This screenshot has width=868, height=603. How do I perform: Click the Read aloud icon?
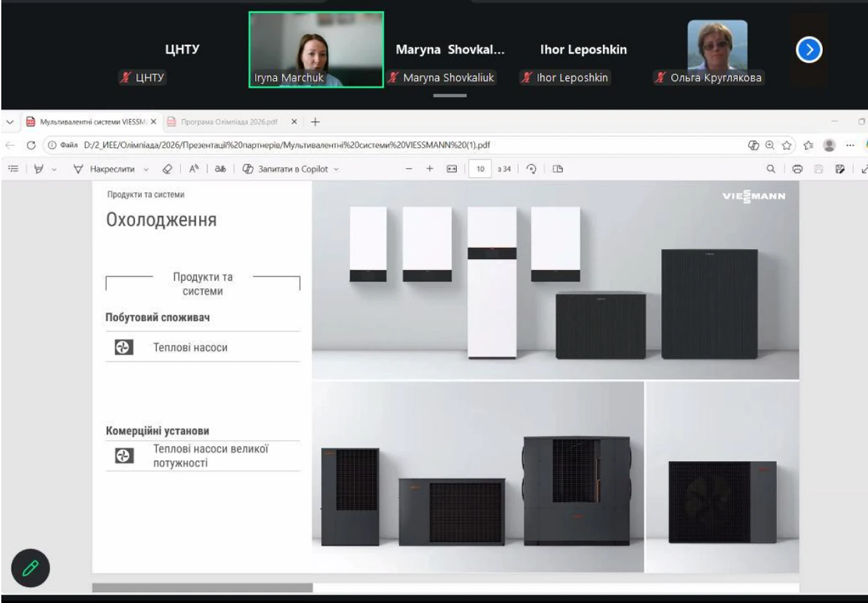click(x=194, y=169)
